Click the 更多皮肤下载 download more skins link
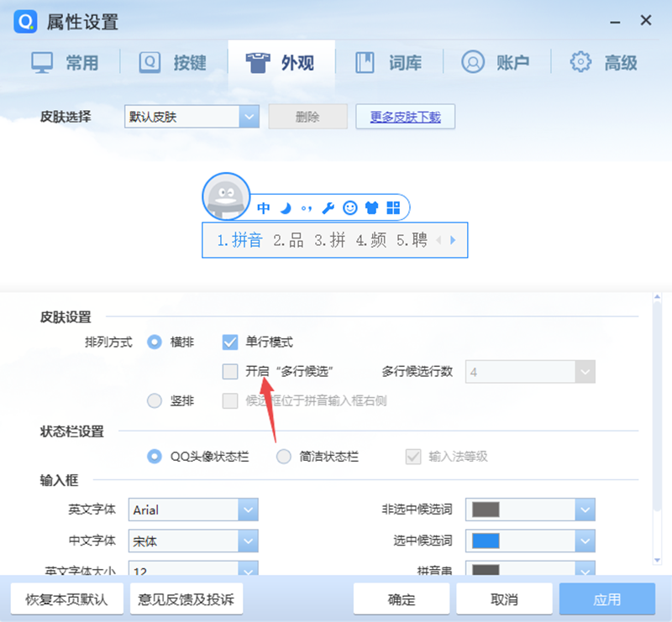The width and height of the screenshot is (672, 622). pos(405,117)
